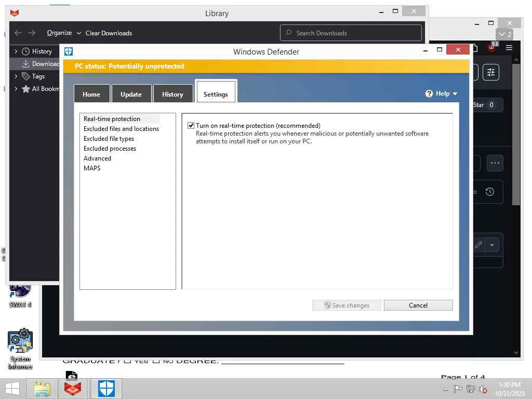Click the back arrow in Library toolbar
The height and width of the screenshot is (399, 532).
pyautogui.click(x=18, y=33)
